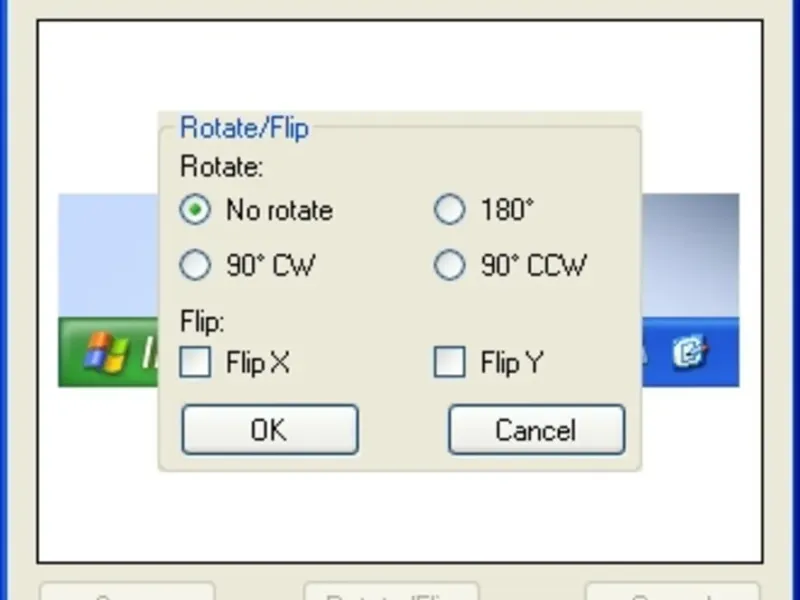Select 90° CW rotation

pos(197,265)
